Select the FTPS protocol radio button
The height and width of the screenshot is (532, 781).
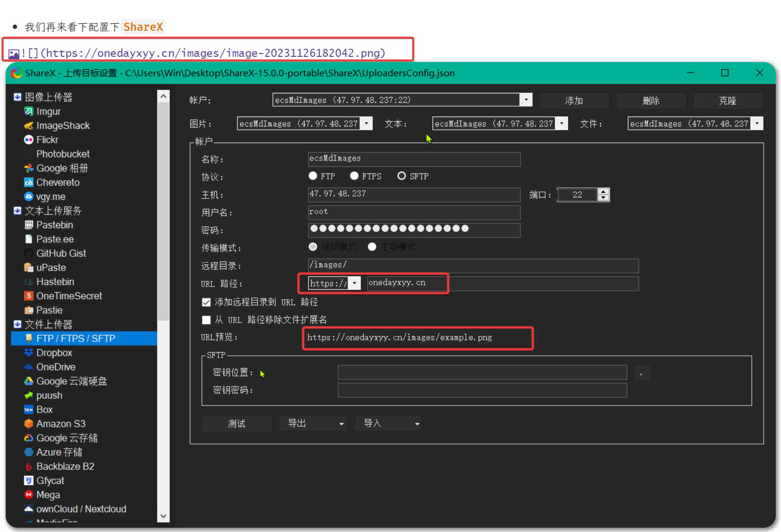[x=354, y=176]
